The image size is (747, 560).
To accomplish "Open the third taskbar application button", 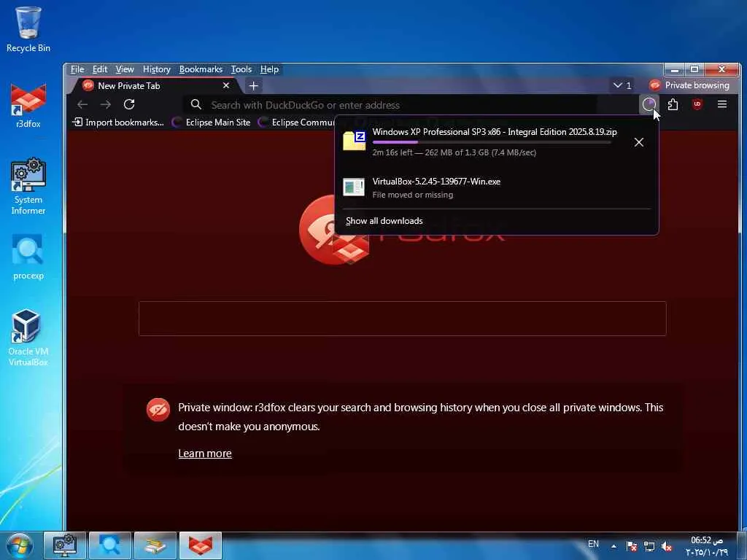I will (155, 545).
